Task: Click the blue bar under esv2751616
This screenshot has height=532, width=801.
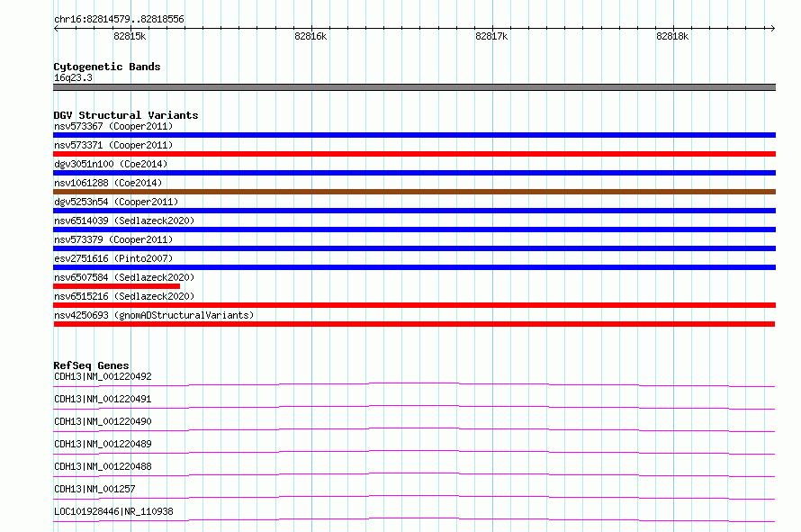Action: (x=414, y=267)
